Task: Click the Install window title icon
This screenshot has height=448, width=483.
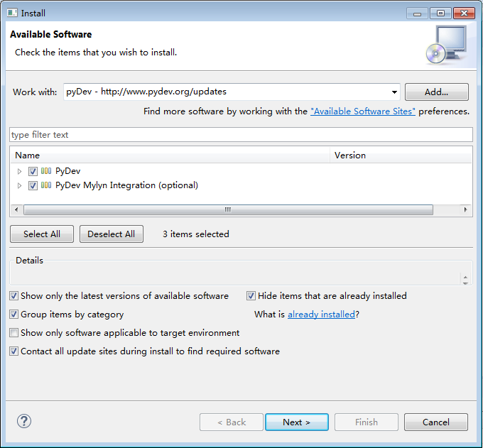Action: pyautogui.click(x=12, y=13)
